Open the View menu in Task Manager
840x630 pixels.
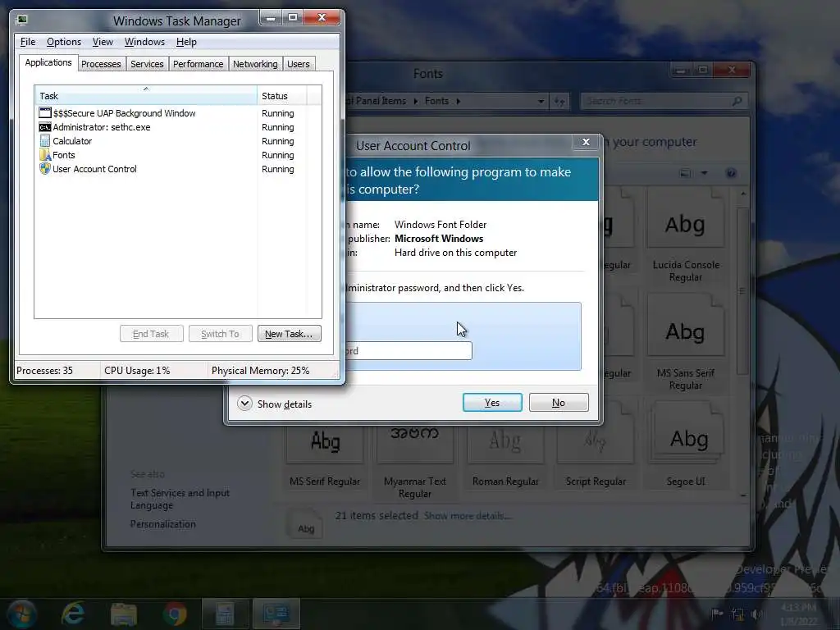coord(103,42)
